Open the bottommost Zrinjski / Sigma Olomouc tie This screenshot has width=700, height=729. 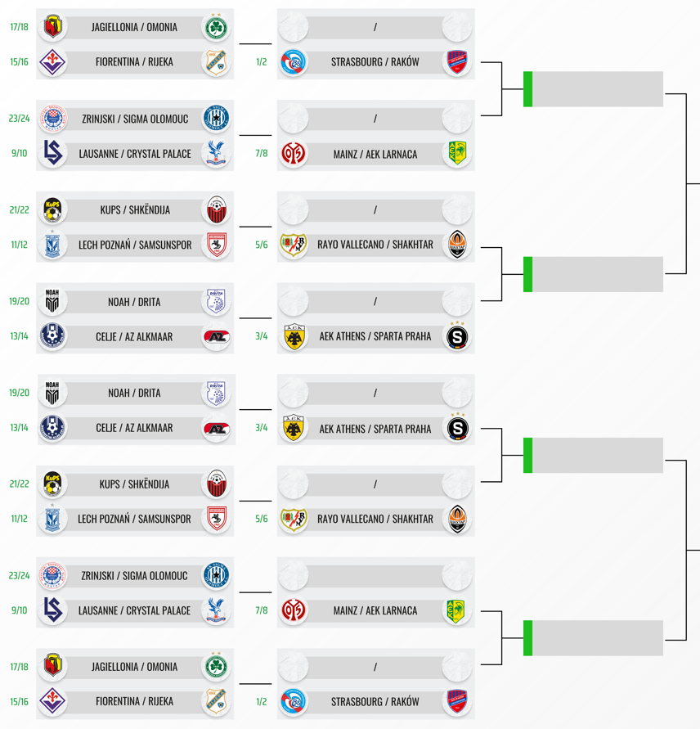pos(135,575)
